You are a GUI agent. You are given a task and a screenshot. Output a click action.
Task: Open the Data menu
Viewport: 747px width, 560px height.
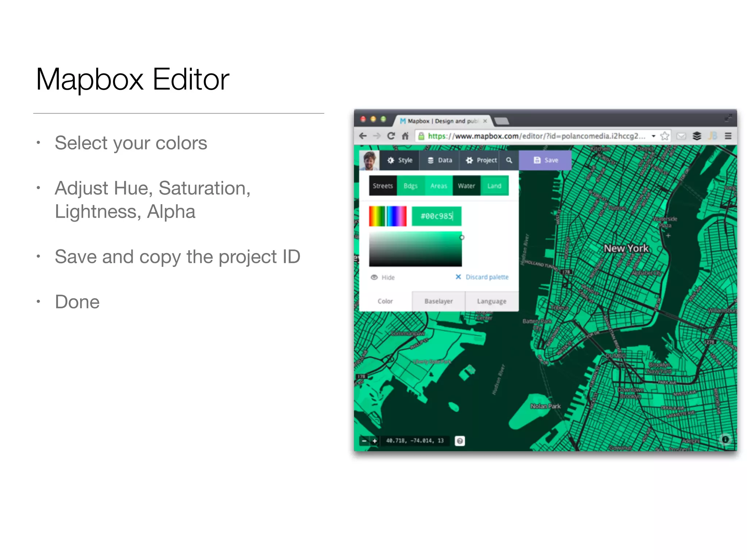pos(440,160)
